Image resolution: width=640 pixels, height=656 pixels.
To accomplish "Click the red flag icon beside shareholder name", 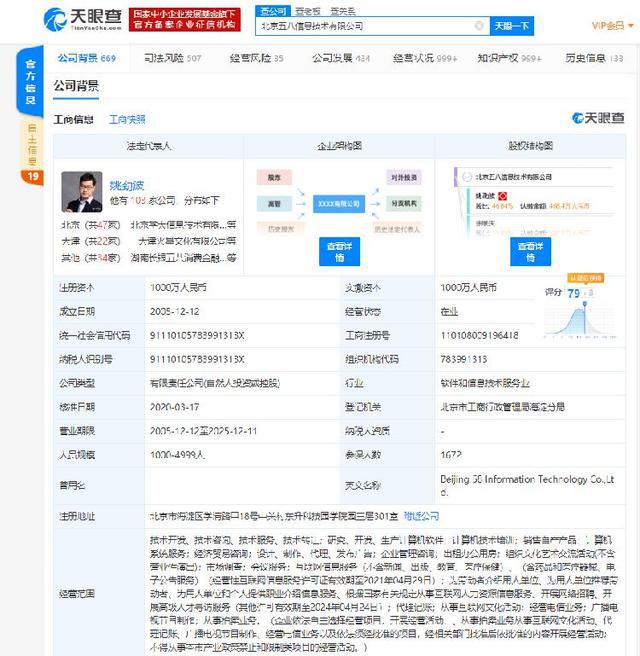I will pos(502,196).
